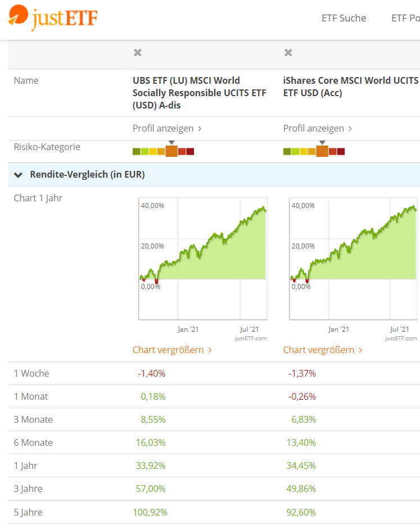Remove the iShares Core column with X
The width and height of the screenshot is (420, 524).
[288, 53]
